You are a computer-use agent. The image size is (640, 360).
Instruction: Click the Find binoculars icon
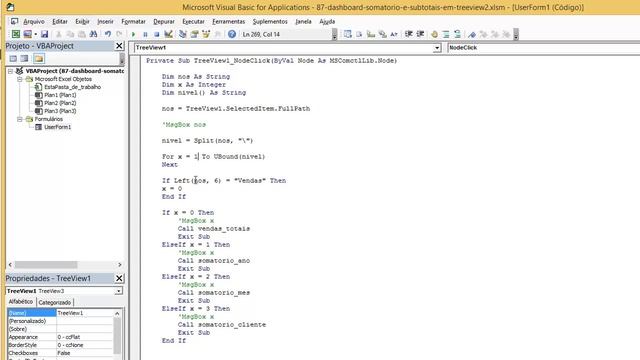[93, 34]
